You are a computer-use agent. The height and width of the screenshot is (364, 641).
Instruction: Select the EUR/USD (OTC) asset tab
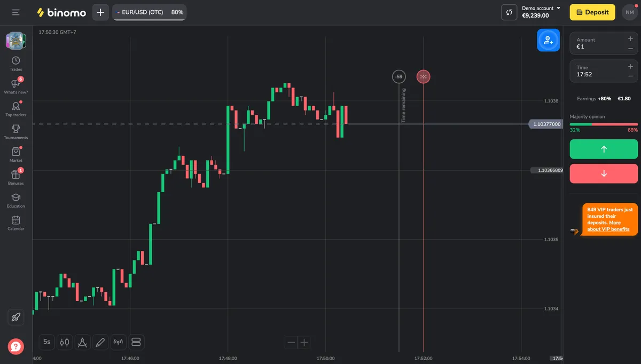tap(149, 12)
